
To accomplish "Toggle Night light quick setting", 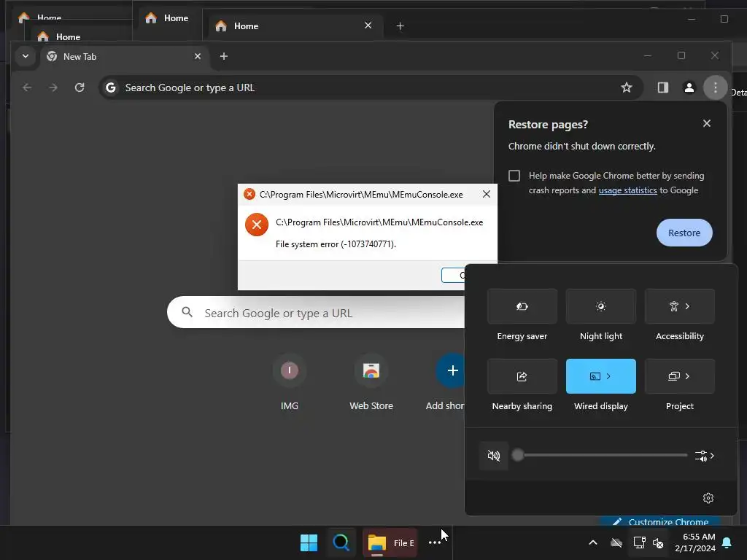I will (x=601, y=306).
